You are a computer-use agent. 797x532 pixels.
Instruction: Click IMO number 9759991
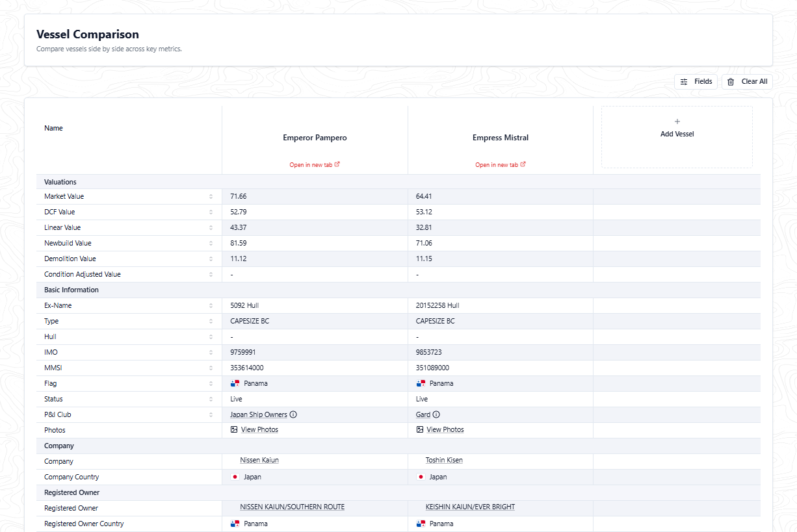[x=243, y=352]
